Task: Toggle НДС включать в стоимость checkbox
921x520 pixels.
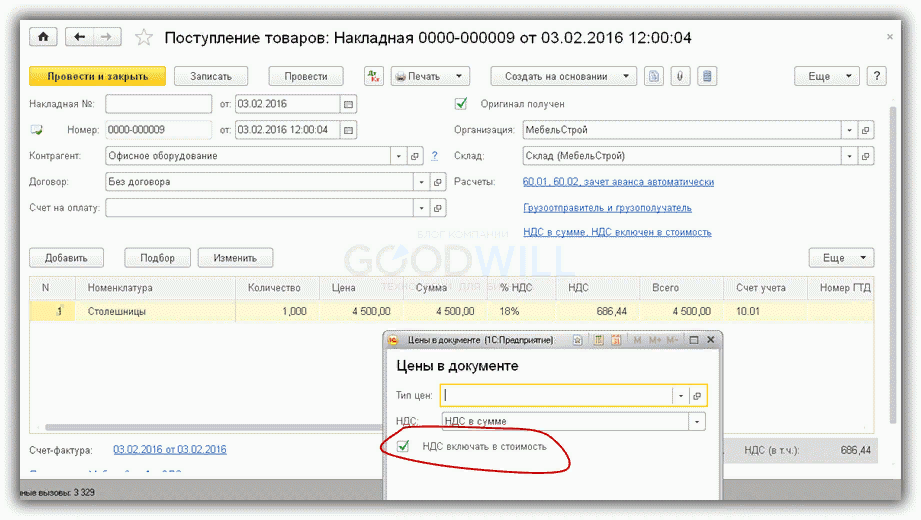Action: 403,447
